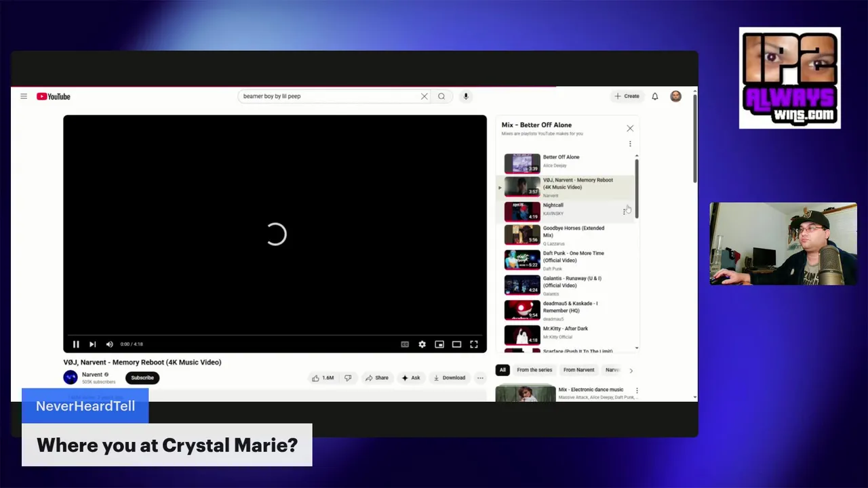Select the From the series chip
868x488 pixels.
(534, 370)
